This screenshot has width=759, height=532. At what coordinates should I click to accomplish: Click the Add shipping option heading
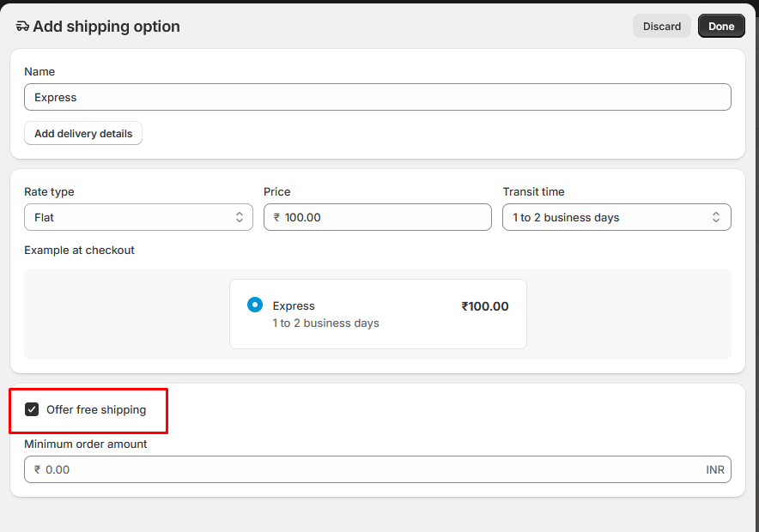pyautogui.click(x=106, y=27)
